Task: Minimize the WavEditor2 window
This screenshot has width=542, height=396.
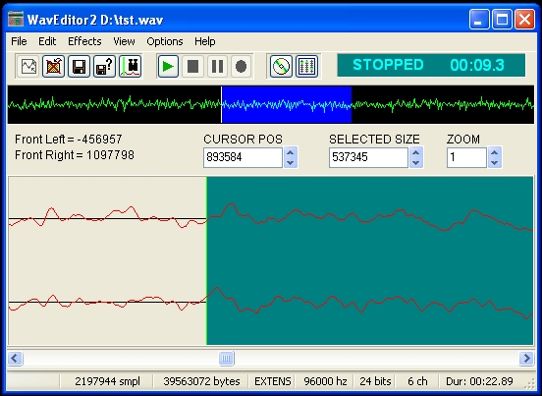Action: tap(479, 19)
